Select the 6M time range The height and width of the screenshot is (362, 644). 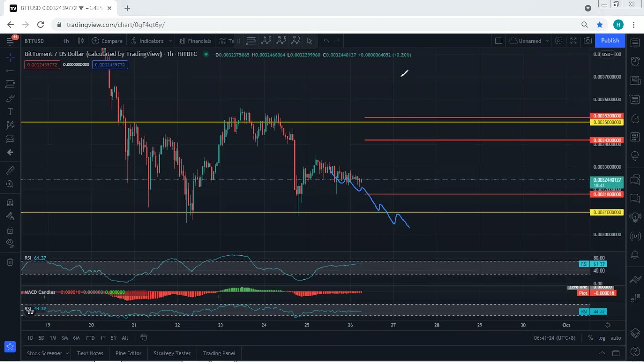[76, 338]
